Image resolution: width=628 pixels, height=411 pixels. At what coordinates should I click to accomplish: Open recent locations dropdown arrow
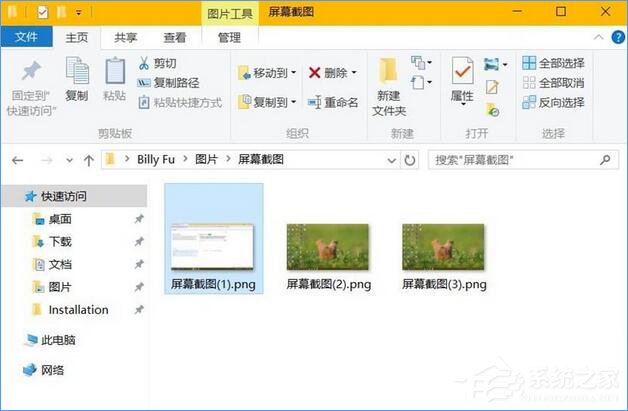69,161
